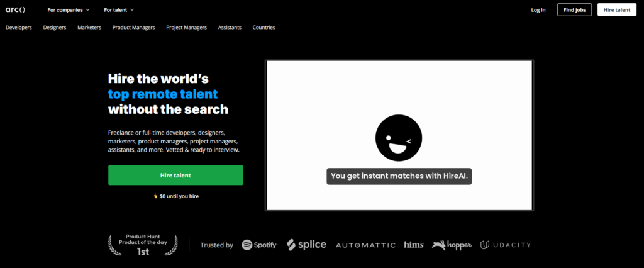Open the Project Managers category
644x268 pixels.
coord(186,28)
